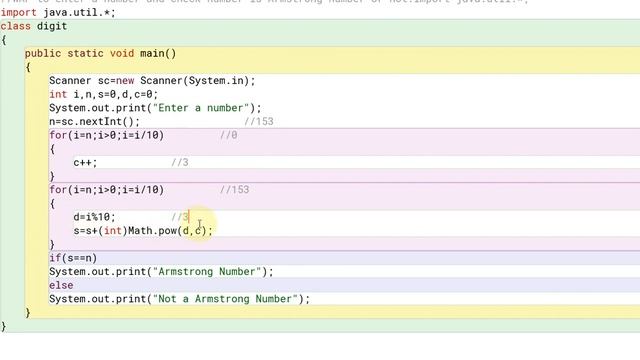Click the 'd=i%10;' statement
Image resolution: width=640 pixels, height=360 pixels.
[x=94, y=217]
